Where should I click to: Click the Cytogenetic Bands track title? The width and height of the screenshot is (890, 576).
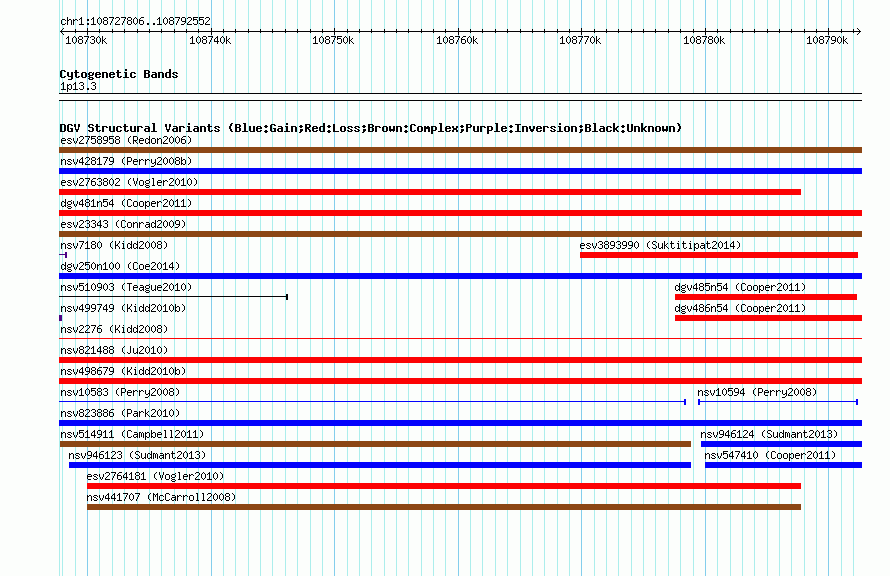tap(119, 74)
